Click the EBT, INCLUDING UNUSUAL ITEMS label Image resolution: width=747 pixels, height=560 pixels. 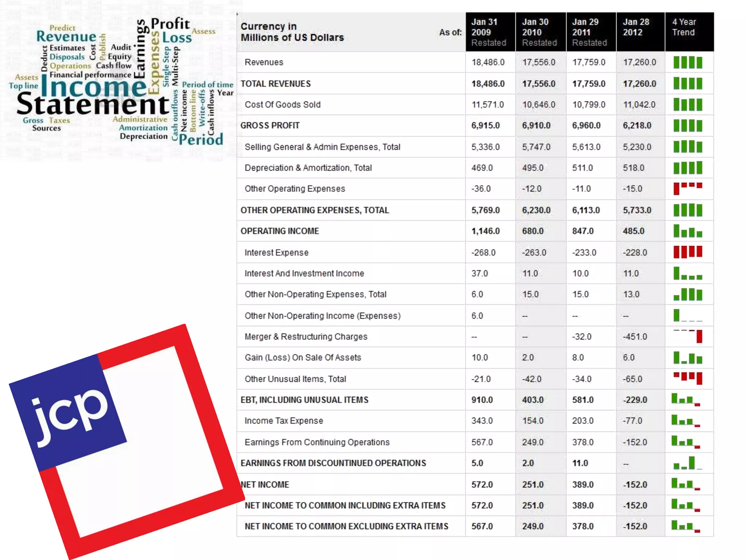(304, 400)
